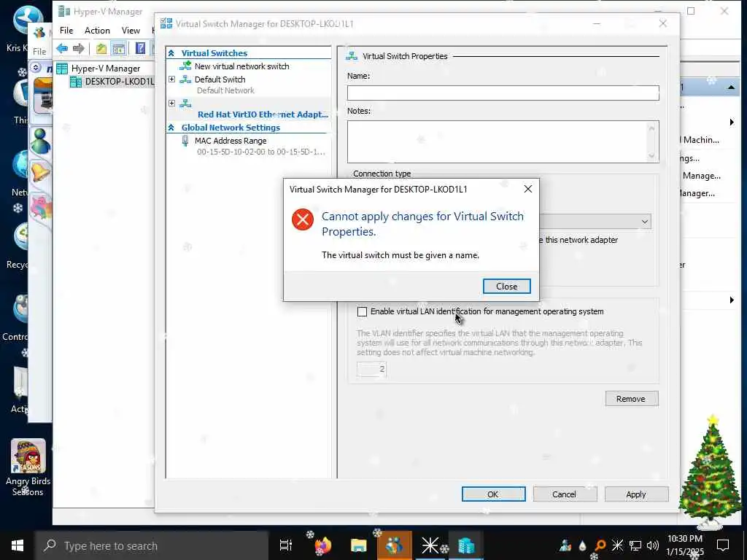Confirm with the OK button
Screen dimensions: 747x560
pos(494,494)
